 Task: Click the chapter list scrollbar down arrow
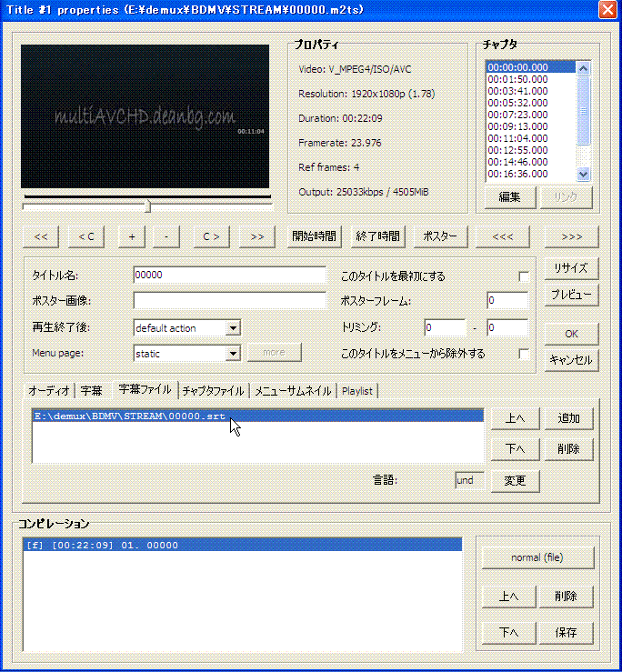[584, 174]
